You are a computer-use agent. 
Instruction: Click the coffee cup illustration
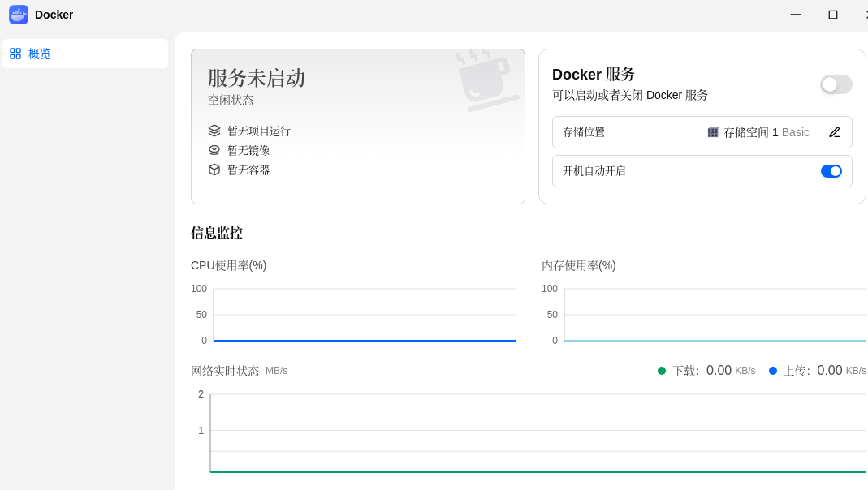tap(486, 80)
